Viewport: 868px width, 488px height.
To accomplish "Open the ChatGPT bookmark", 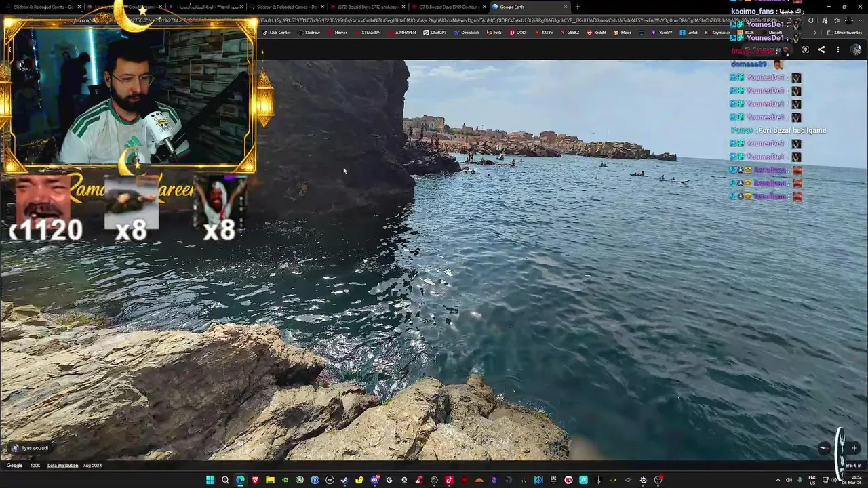I will click(x=435, y=33).
